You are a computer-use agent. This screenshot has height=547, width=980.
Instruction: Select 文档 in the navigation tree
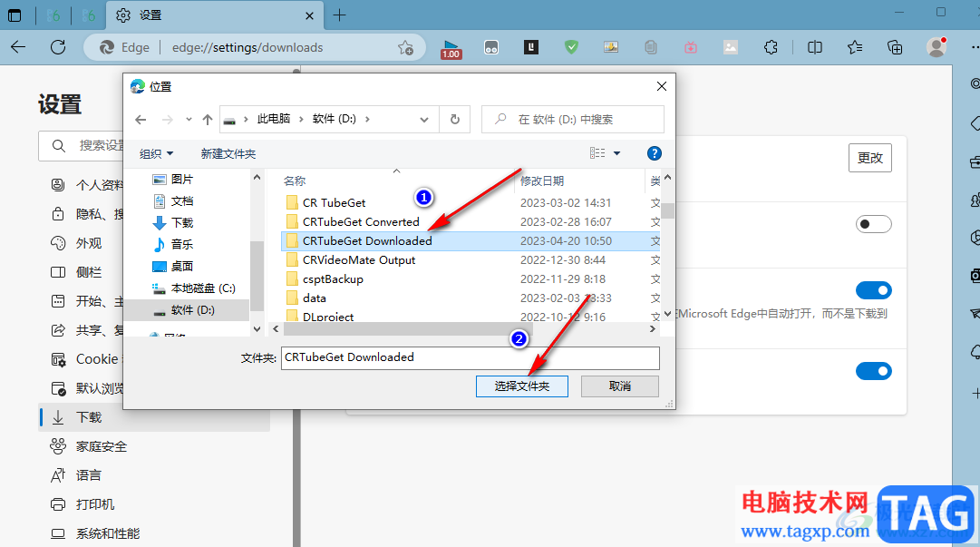tap(182, 200)
